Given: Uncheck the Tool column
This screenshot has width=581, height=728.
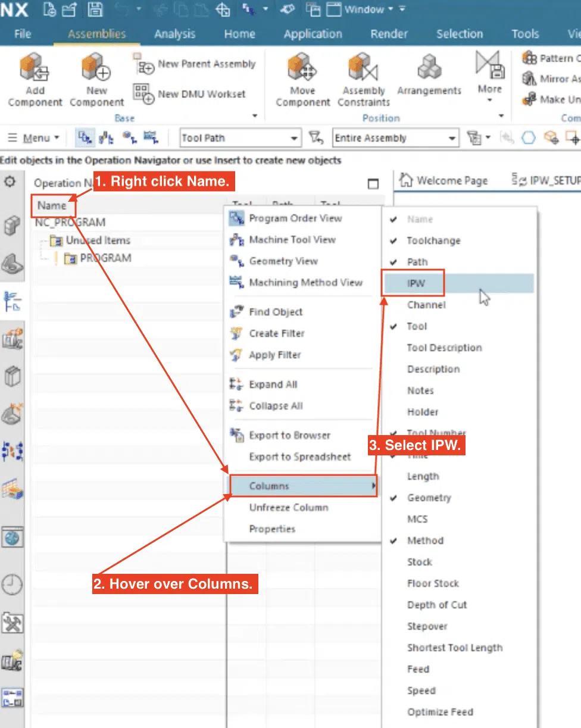Looking at the screenshot, I should (x=458, y=326).
